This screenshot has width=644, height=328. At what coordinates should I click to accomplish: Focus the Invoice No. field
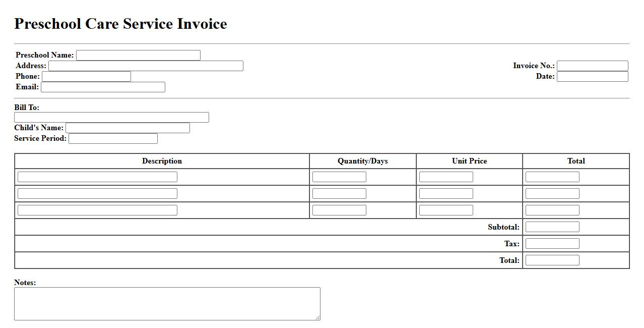[592, 66]
